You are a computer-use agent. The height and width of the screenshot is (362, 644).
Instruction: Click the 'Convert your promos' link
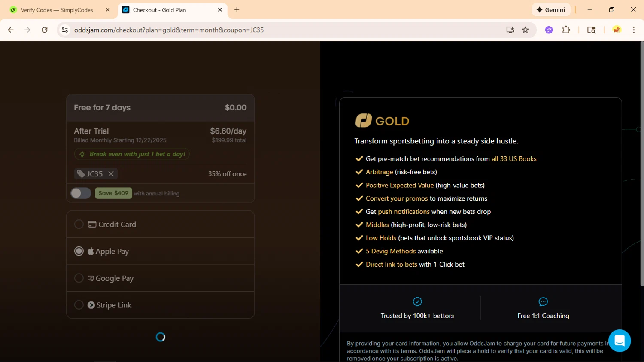point(397,198)
